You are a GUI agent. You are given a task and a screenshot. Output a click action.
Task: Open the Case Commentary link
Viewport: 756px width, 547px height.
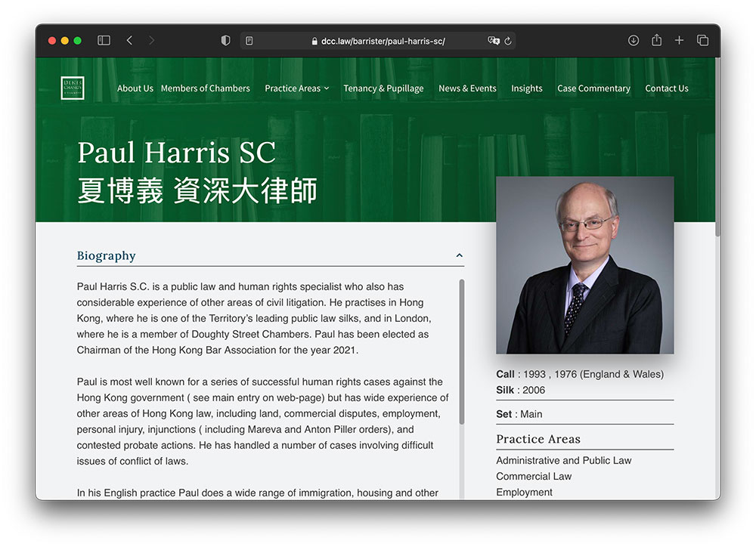[x=593, y=88]
